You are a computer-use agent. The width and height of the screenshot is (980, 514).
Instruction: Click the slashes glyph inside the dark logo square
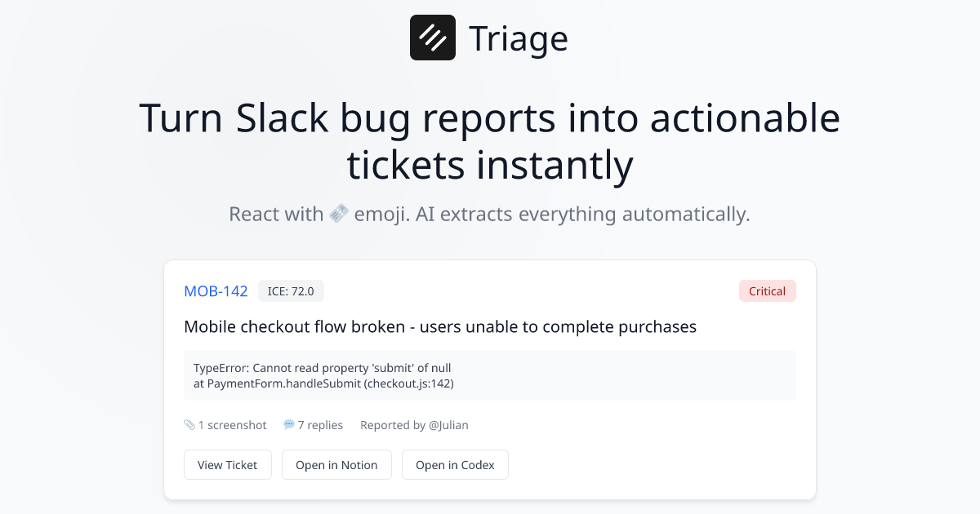(x=433, y=37)
